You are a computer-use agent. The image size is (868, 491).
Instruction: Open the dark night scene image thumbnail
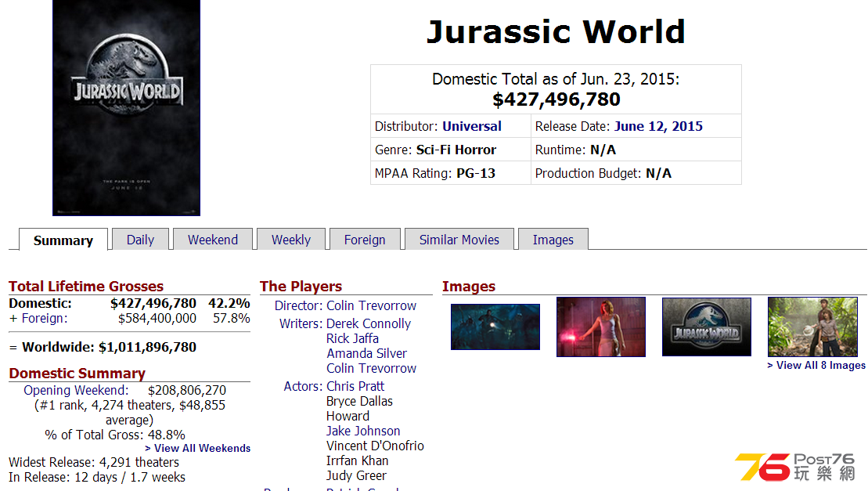495,327
